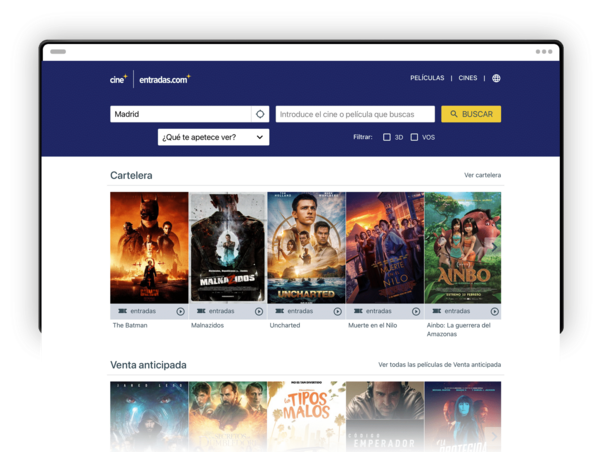Select the Ainbo poster
Viewport: 603px width, 452px height.
pos(463,248)
